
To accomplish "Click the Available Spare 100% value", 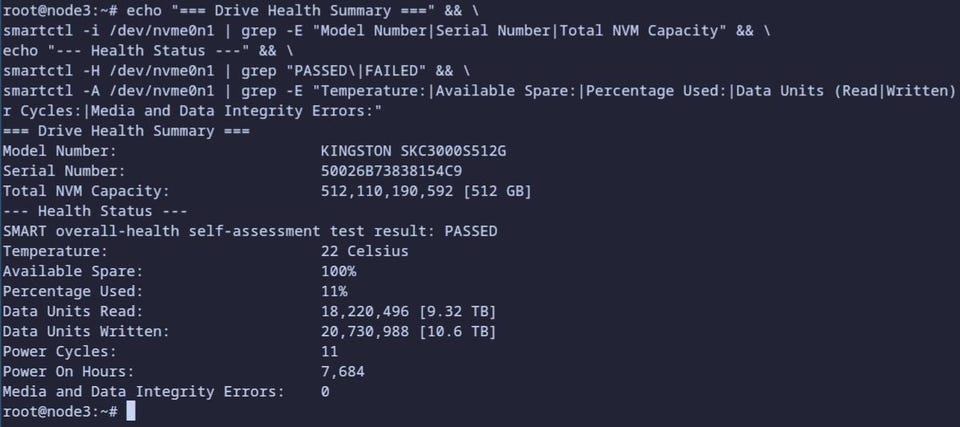I will (338, 271).
